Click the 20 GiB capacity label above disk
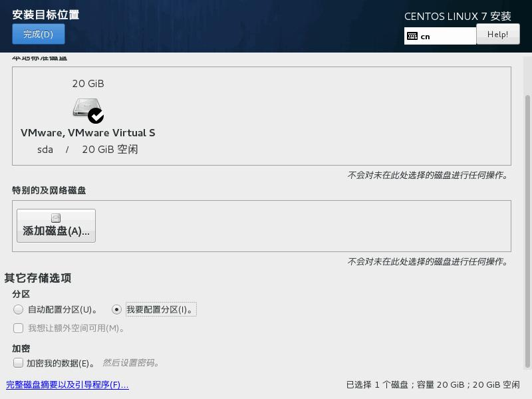Viewport: 532px width, 399px height. [x=88, y=84]
